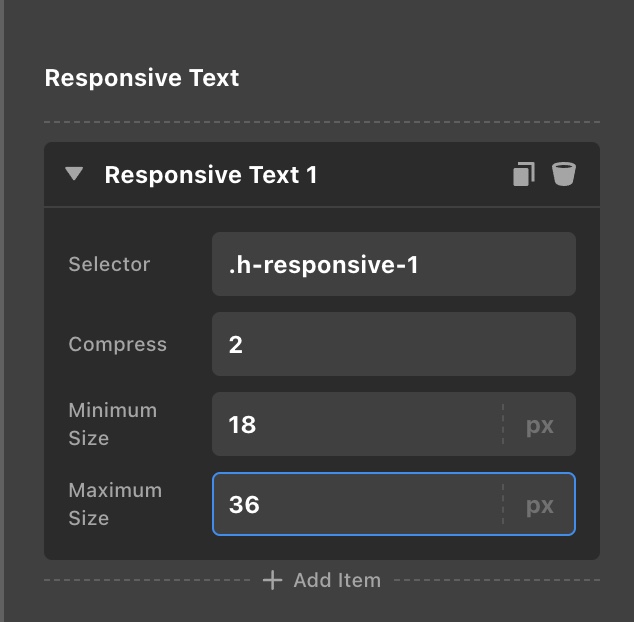Select the Responsive Text 1 item title
This screenshot has width=634, height=622.
pos(211,175)
